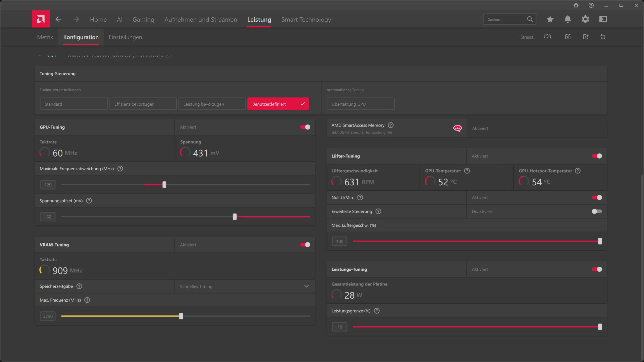Toggle the sidebar panel icon
Screen dimensions: 644x362
[x=603, y=19]
